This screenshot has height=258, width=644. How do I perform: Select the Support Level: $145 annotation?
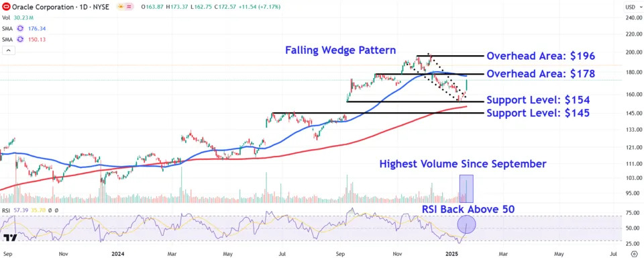(x=539, y=113)
